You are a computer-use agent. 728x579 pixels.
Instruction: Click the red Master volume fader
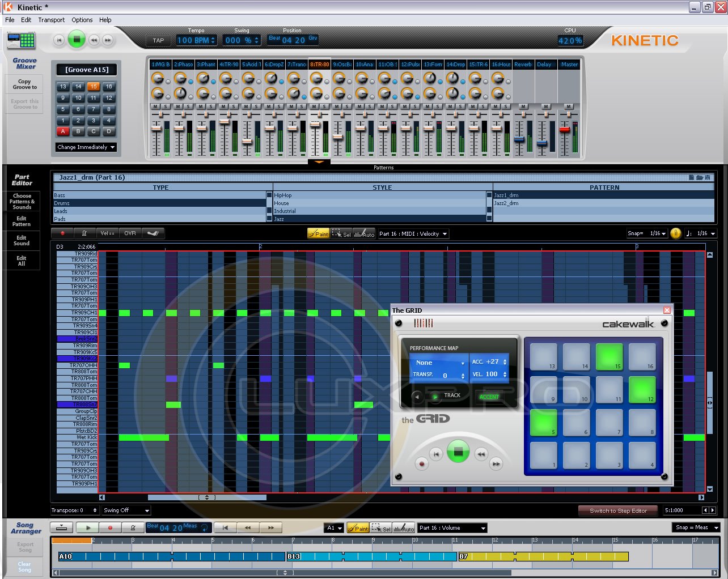564,130
